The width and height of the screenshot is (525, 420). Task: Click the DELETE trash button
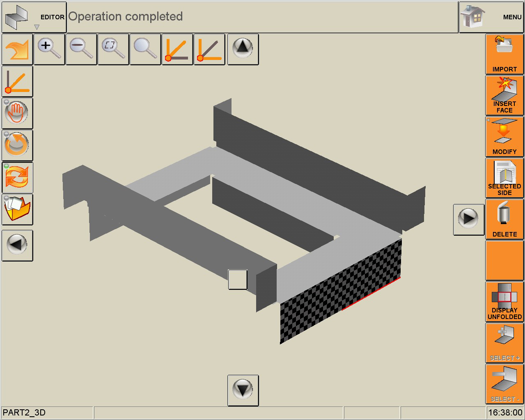(504, 219)
